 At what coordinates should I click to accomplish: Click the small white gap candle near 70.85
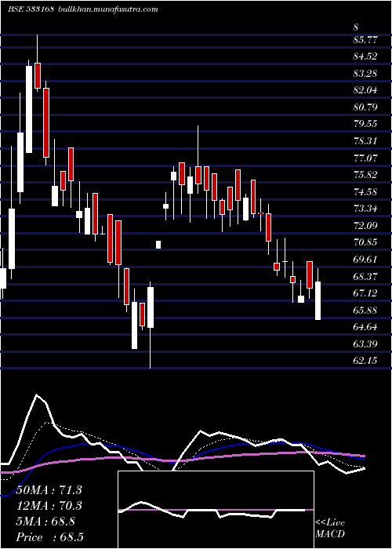(158, 245)
